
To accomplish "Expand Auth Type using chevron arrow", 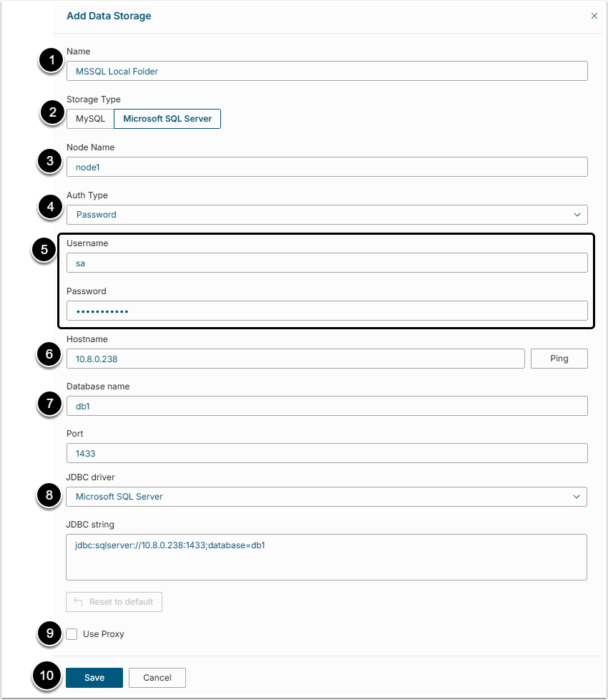I will coord(577,215).
